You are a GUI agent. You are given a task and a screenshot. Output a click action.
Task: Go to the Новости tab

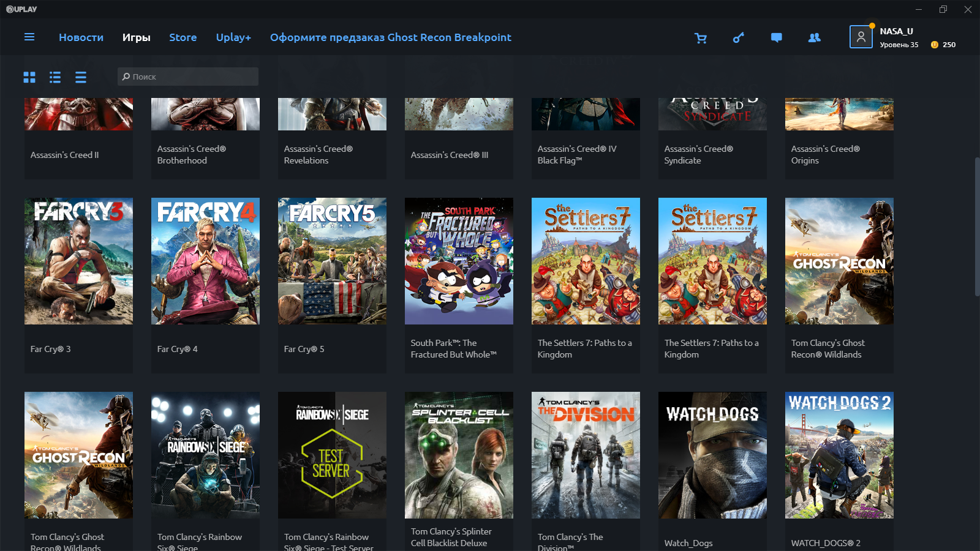81,37
